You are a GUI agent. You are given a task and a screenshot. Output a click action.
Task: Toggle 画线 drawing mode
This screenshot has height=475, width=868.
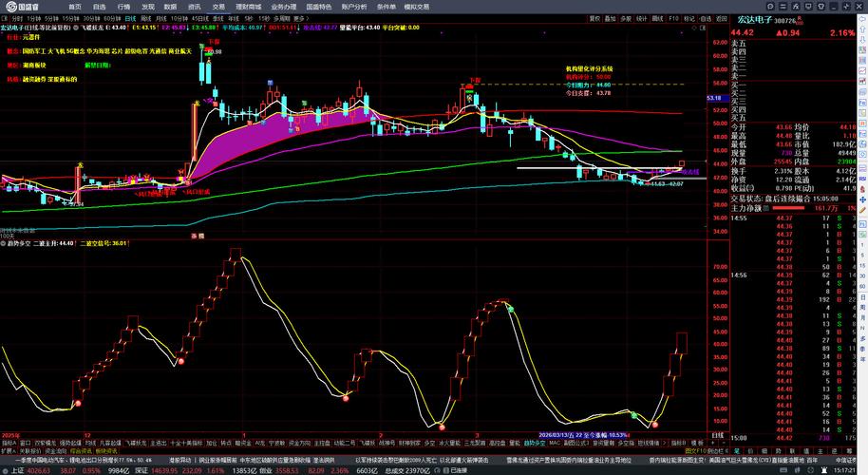click(x=657, y=18)
